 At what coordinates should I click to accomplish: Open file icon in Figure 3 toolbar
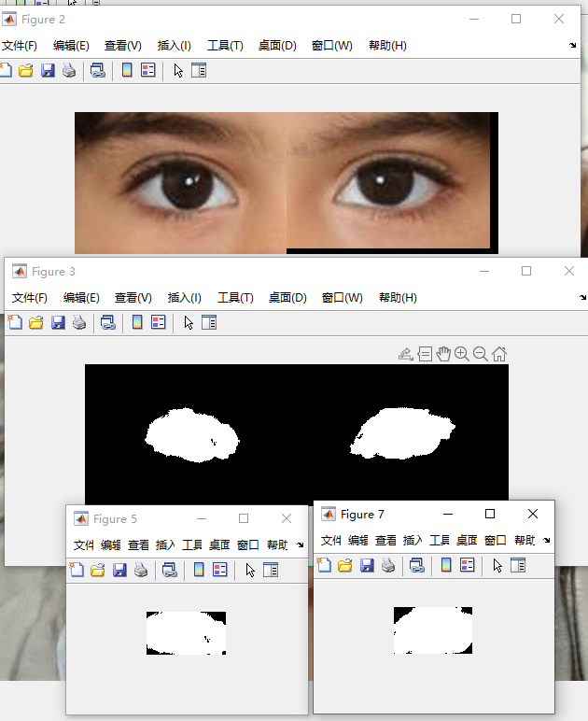[35, 322]
